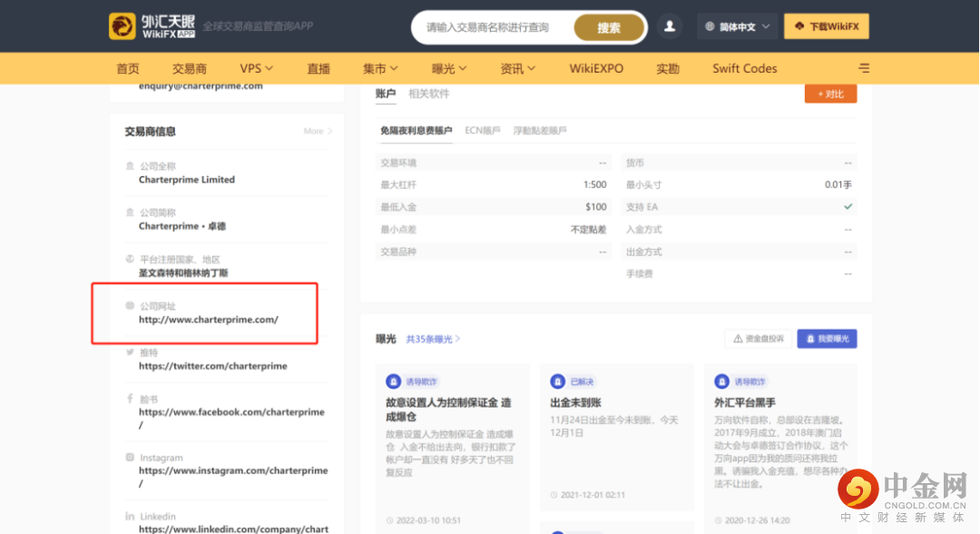Screen dimensions: 980x534
Task: Select 免隔夜利息费账户 tab
Action: pyautogui.click(x=416, y=131)
